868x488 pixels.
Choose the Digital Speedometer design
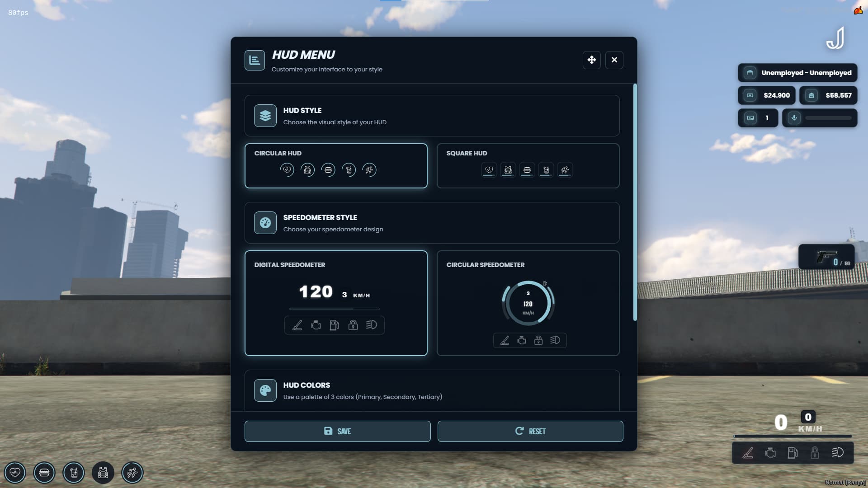(336, 303)
